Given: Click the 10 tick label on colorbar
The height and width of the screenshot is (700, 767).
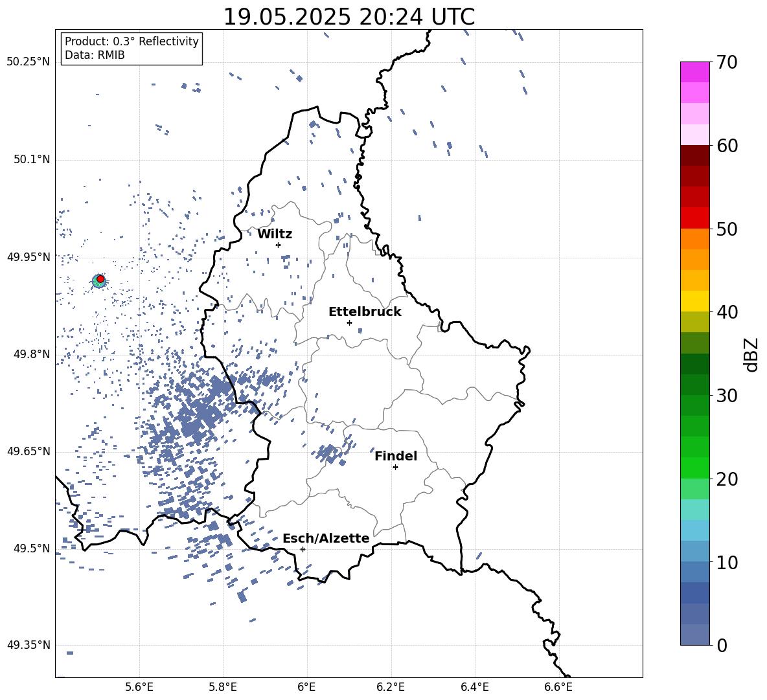Looking at the screenshot, I should click(x=727, y=562).
